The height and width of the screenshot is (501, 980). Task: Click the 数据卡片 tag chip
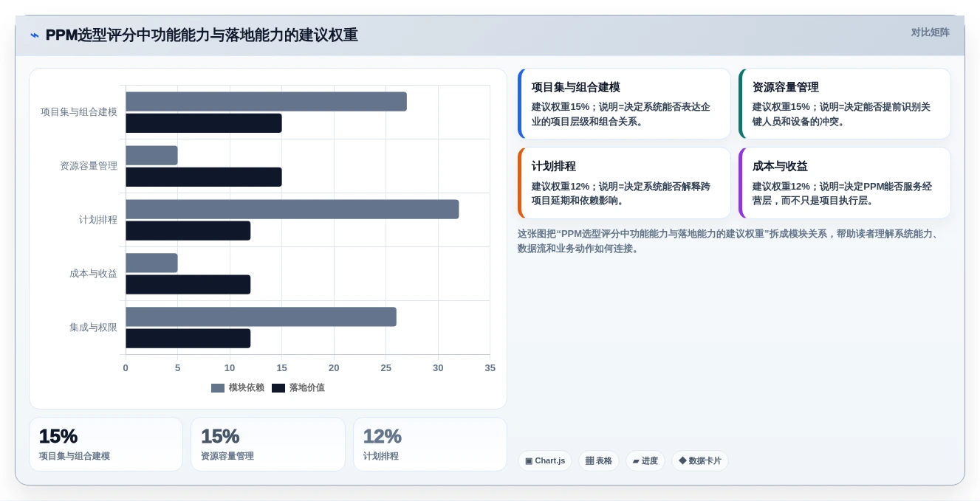pos(700,461)
